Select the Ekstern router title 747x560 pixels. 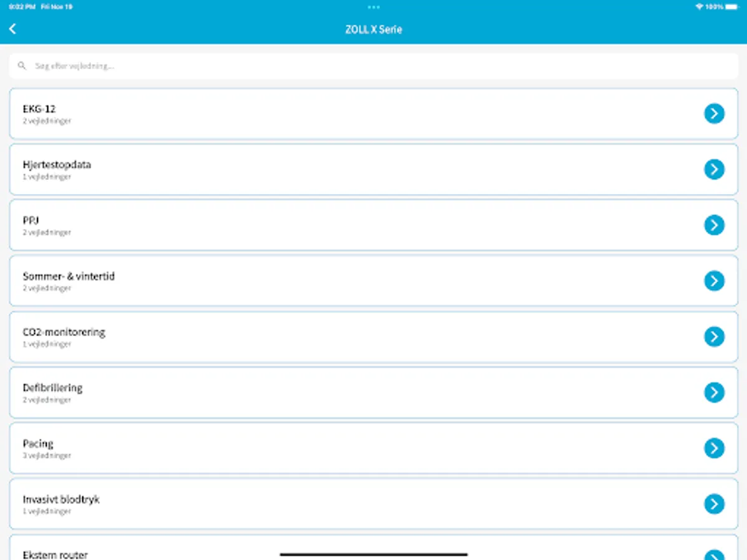pos(55,554)
